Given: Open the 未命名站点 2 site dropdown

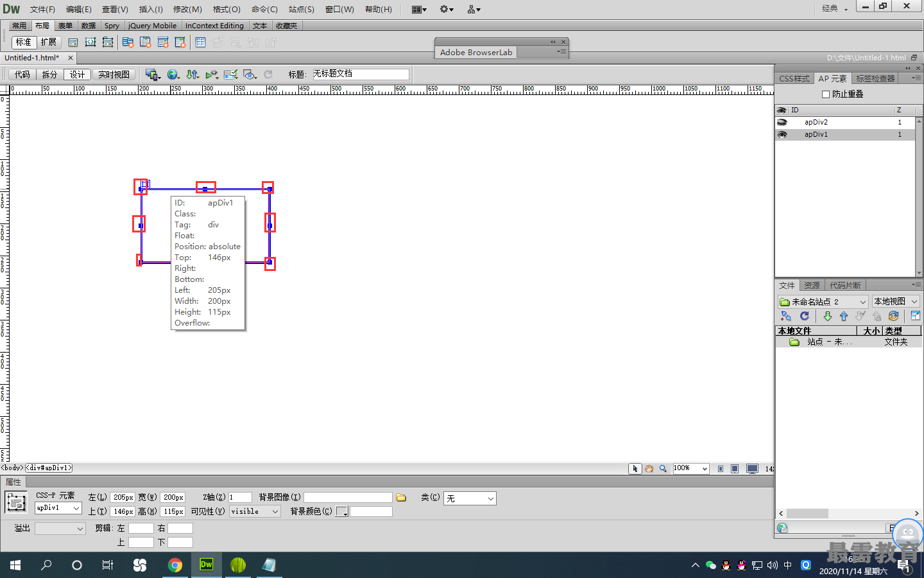Looking at the screenshot, I should pyautogui.click(x=823, y=301).
